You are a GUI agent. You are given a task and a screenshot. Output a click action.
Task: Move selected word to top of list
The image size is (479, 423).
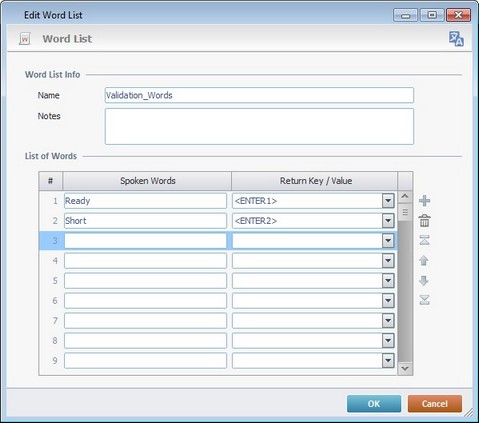pos(424,240)
